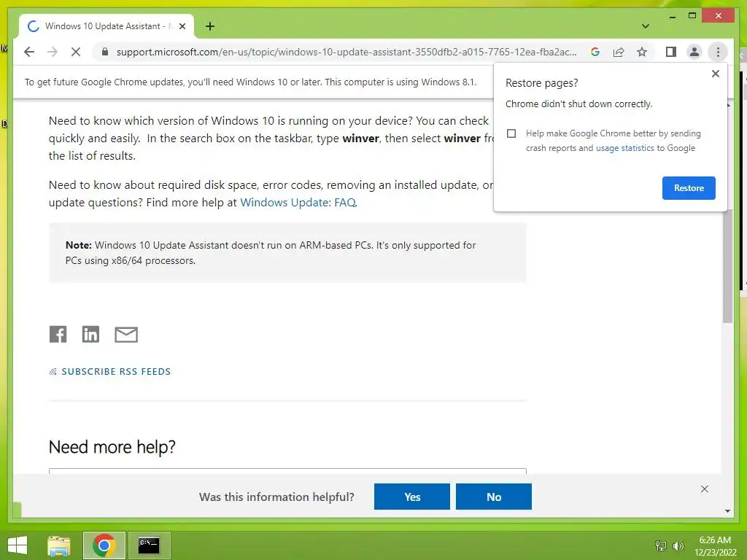Open the volume tray icon
The image size is (747, 560).
click(678, 545)
